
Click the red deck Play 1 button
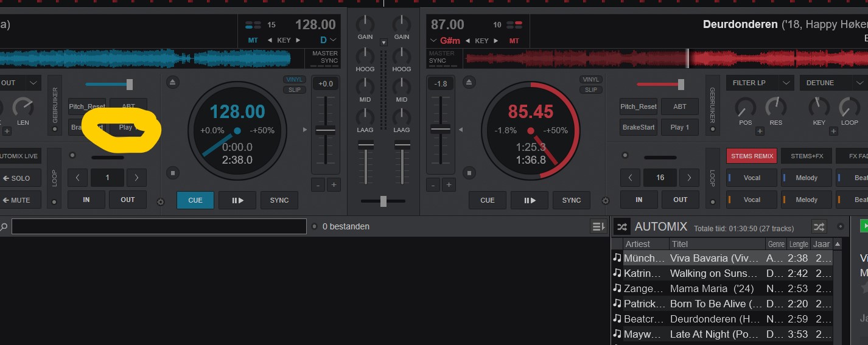pos(680,127)
